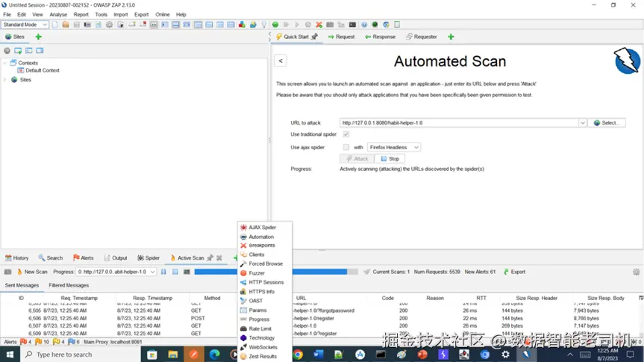
Task: Click the ZAP lightning bolt logo
Action: click(x=627, y=60)
